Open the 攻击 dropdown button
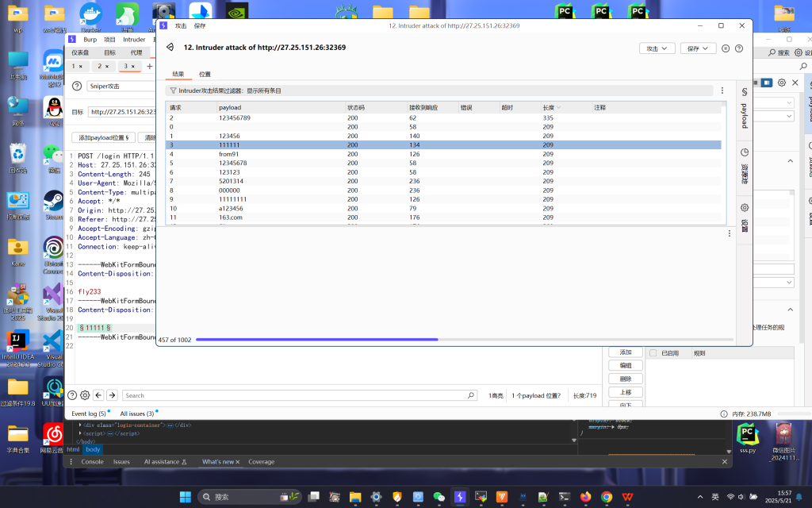The height and width of the screenshot is (508, 812). click(657, 48)
